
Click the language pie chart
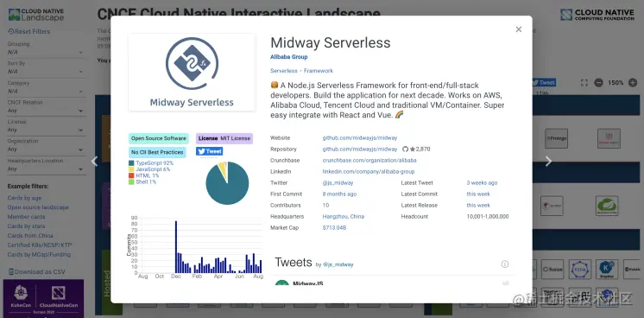(x=227, y=183)
